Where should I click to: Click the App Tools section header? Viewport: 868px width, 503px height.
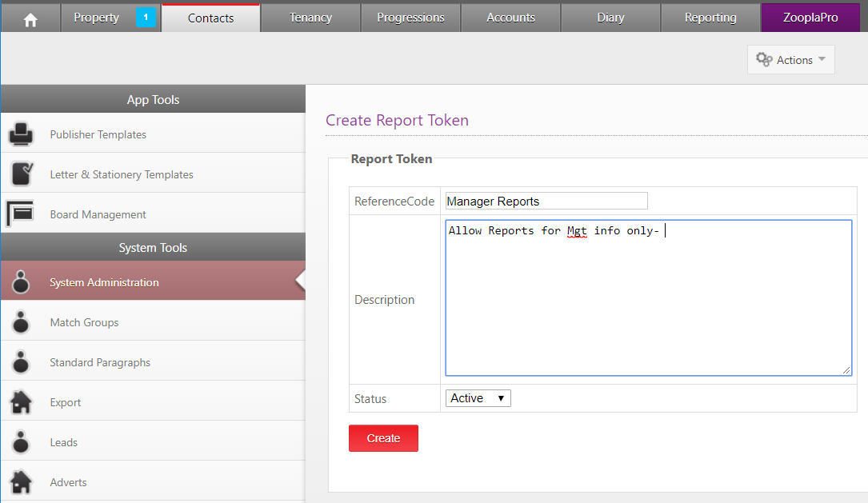[153, 100]
